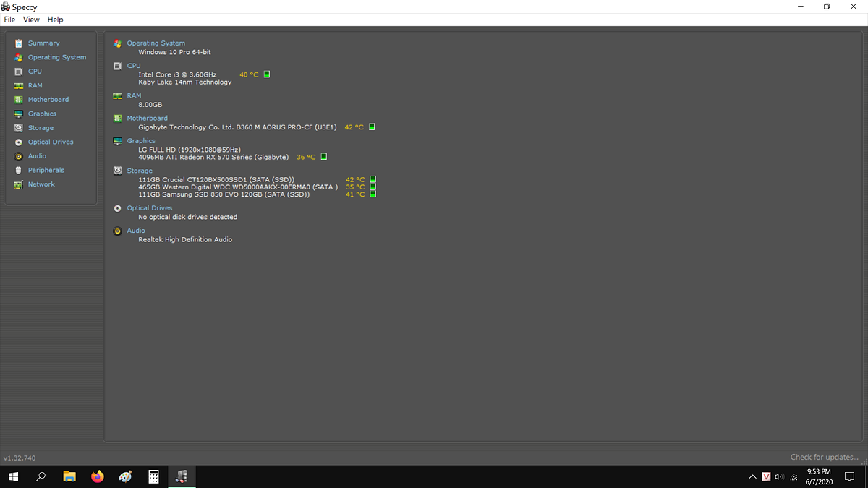Follow the Audio heading link in summary pane
This screenshot has height=488, width=868.
pyautogui.click(x=136, y=231)
